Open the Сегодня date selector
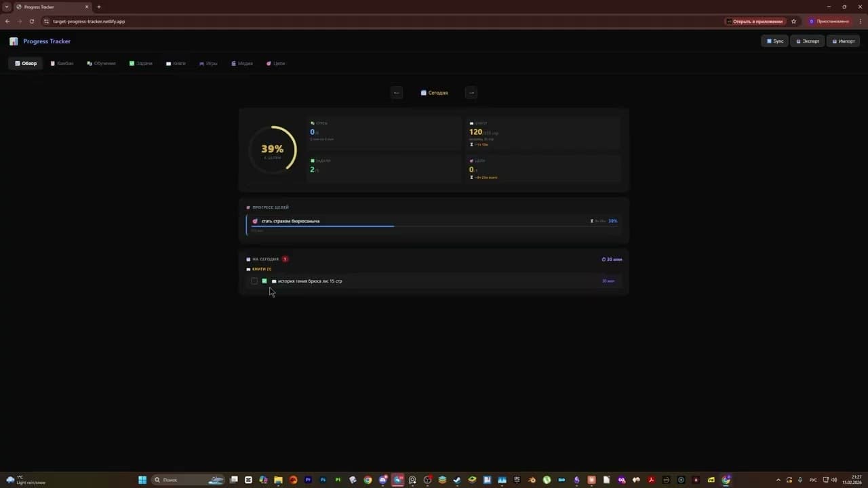 pyautogui.click(x=434, y=93)
